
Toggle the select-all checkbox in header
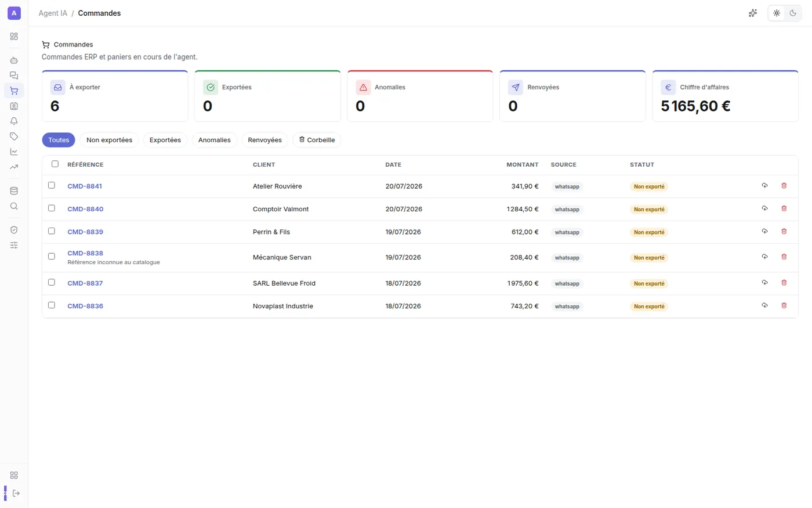click(x=55, y=164)
